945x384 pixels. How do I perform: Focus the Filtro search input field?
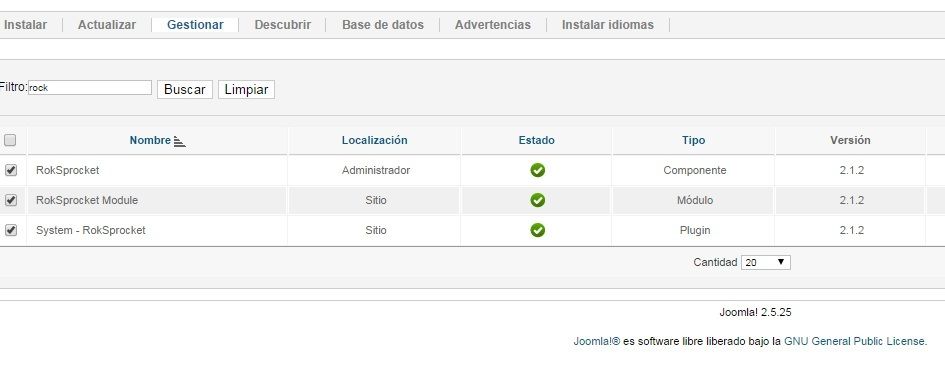tap(90, 87)
